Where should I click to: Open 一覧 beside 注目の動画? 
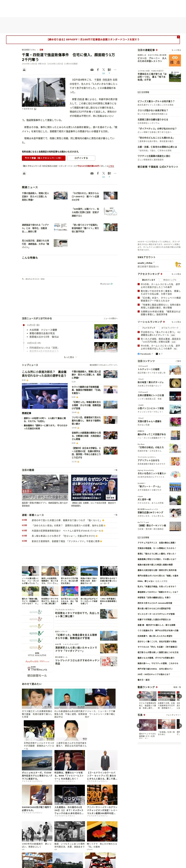click(115, 470)
